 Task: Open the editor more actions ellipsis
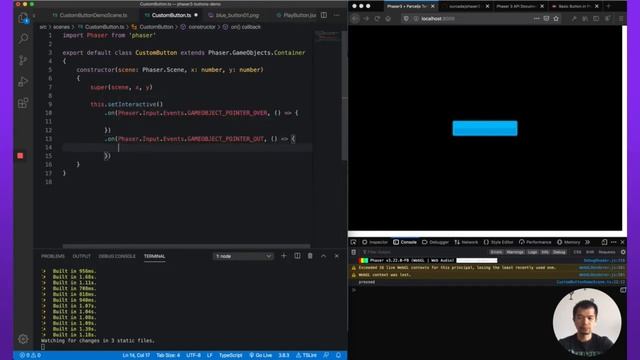tap(336, 15)
